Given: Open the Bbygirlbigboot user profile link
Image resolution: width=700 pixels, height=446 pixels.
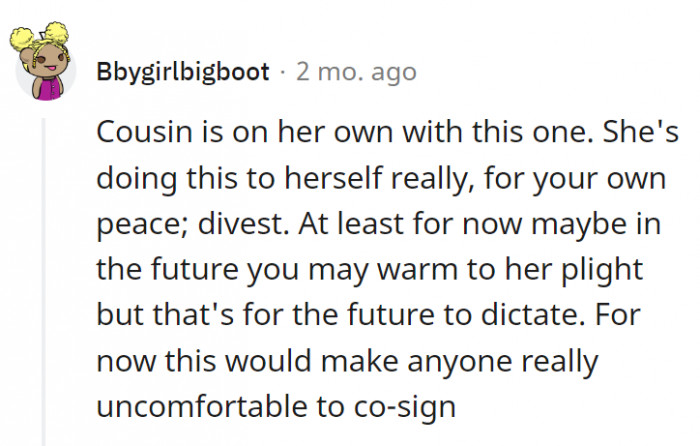Looking at the screenshot, I should [183, 72].
